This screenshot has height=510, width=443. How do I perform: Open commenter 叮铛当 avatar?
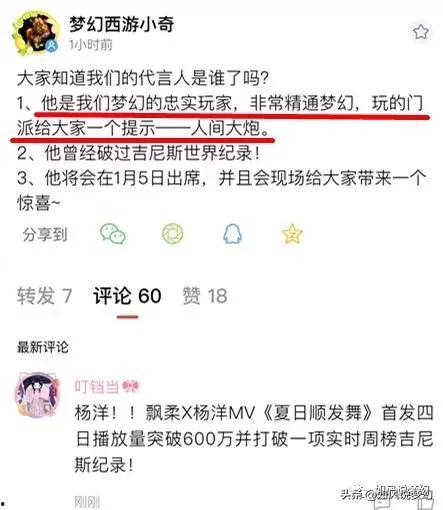coord(37,395)
